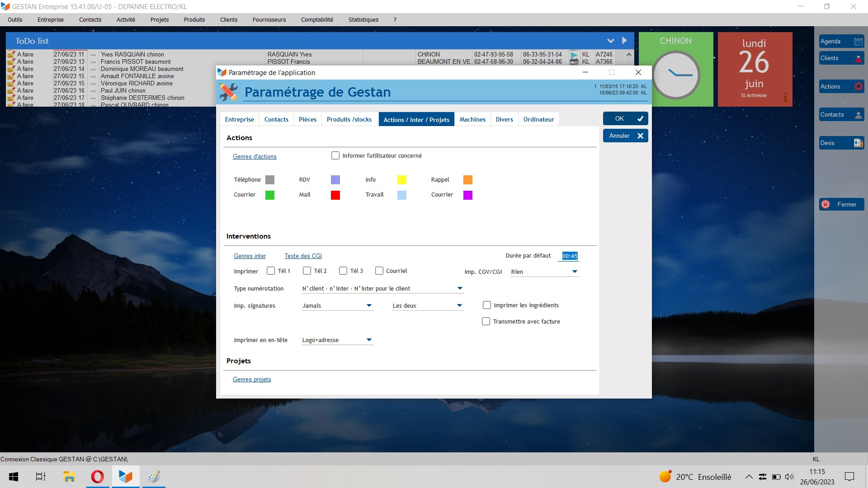
Task: Open the Genres d'actions link
Action: pos(255,157)
